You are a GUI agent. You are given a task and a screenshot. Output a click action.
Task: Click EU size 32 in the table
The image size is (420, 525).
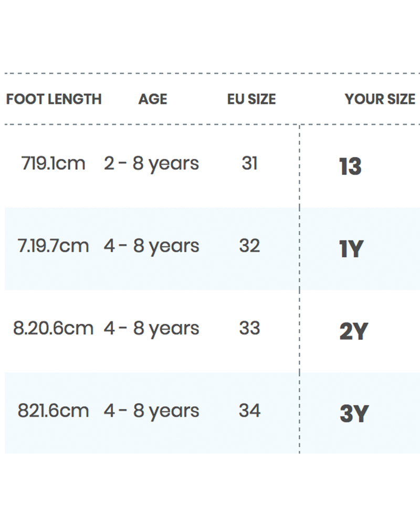[x=249, y=246]
